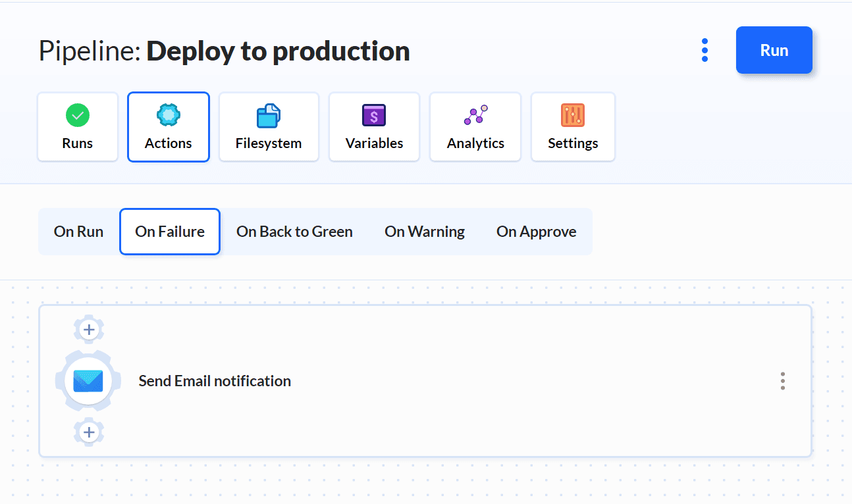
Task: Switch to the On Run trigger tab
Action: tap(78, 232)
